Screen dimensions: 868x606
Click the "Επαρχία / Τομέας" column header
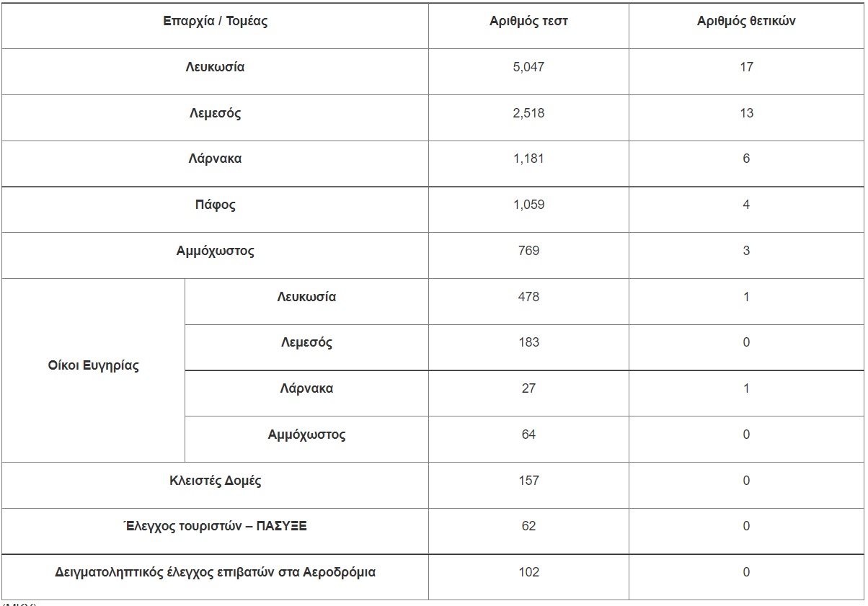[215, 22]
